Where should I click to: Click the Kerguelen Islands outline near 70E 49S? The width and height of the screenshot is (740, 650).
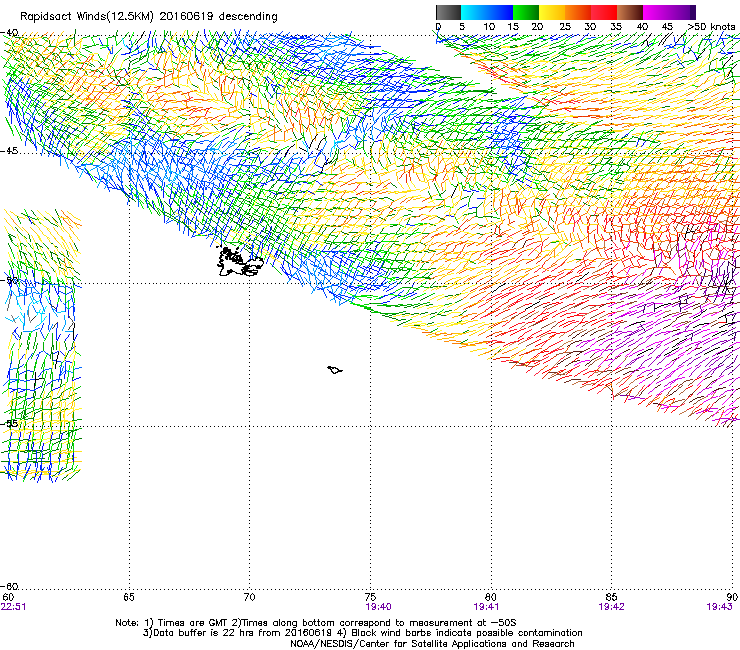pyautogui.click(x=240, y=262)
